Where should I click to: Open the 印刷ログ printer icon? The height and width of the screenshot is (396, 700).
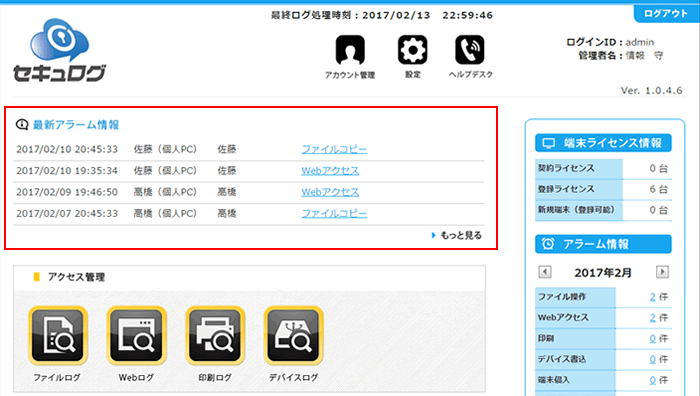[x=215, y=335]
